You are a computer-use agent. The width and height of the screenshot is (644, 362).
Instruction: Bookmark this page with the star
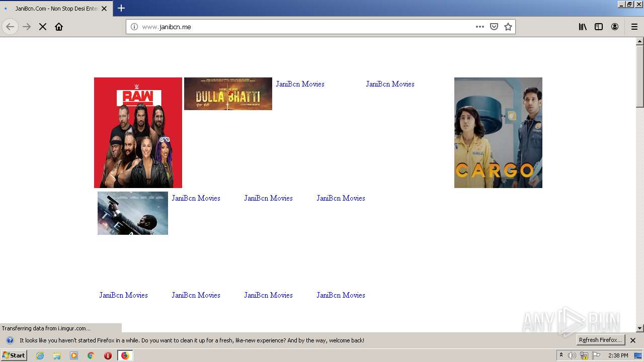(508, 27)
